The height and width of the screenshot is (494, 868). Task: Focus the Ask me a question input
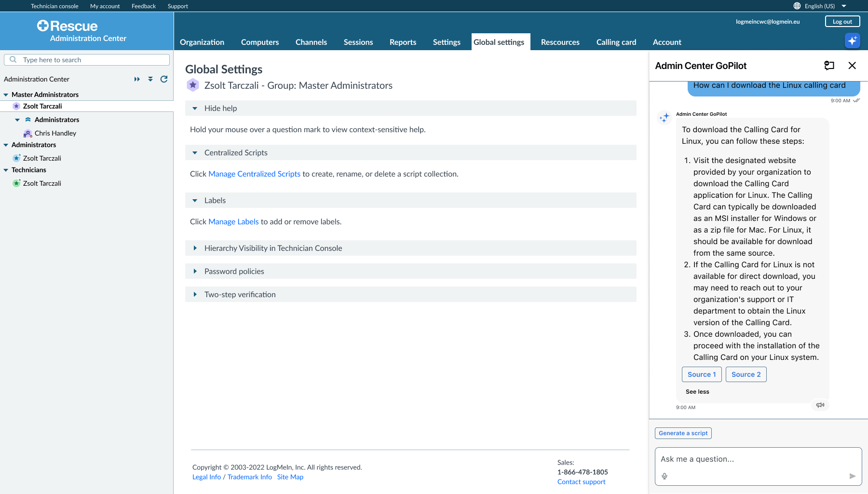tap(758, 467)
